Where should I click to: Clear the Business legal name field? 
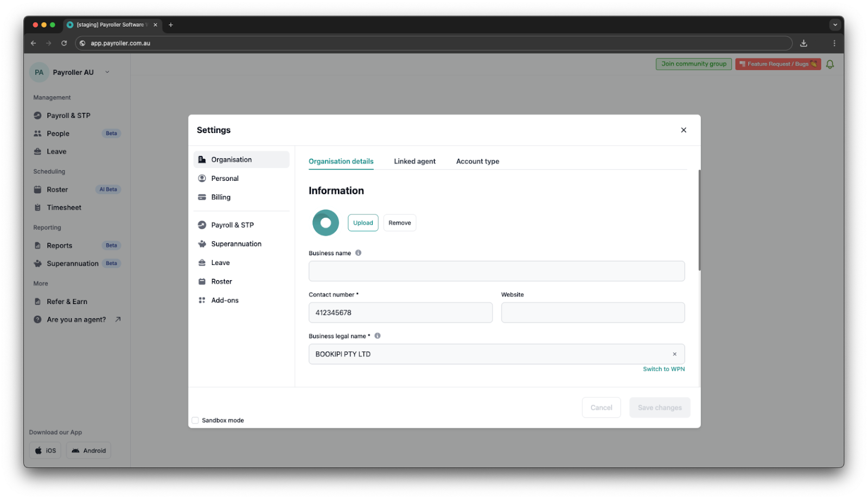(675, 353)
